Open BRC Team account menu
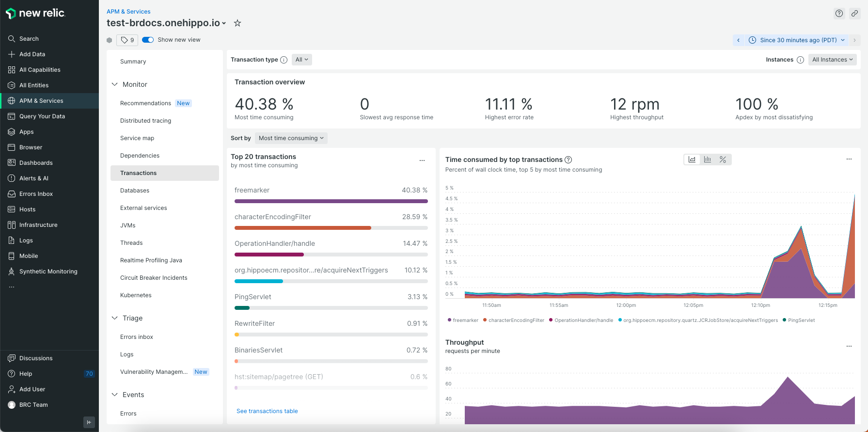This screenshot has width=868, height=432. point(49,405)
